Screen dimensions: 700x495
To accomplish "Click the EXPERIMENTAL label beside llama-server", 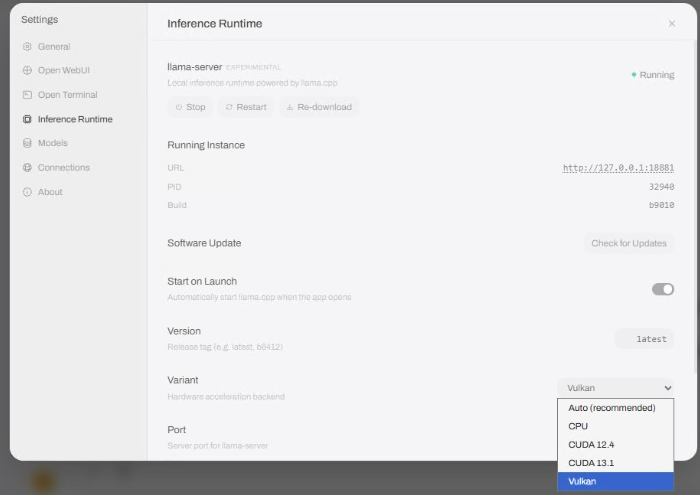I will coord(254,67).
